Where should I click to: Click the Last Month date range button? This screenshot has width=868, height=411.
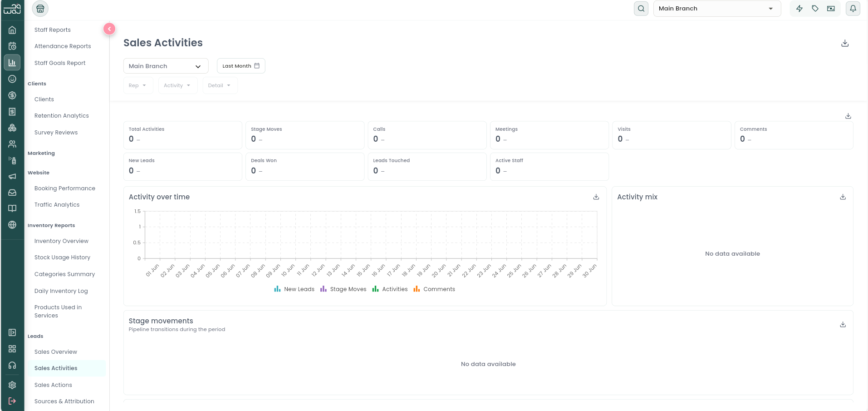click(241, 66)
